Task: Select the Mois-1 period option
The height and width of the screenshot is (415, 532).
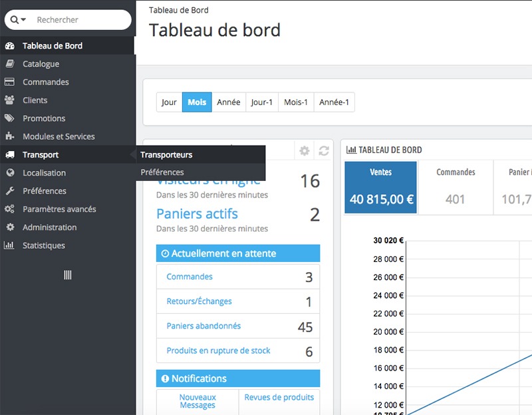Action: [295, 102]
